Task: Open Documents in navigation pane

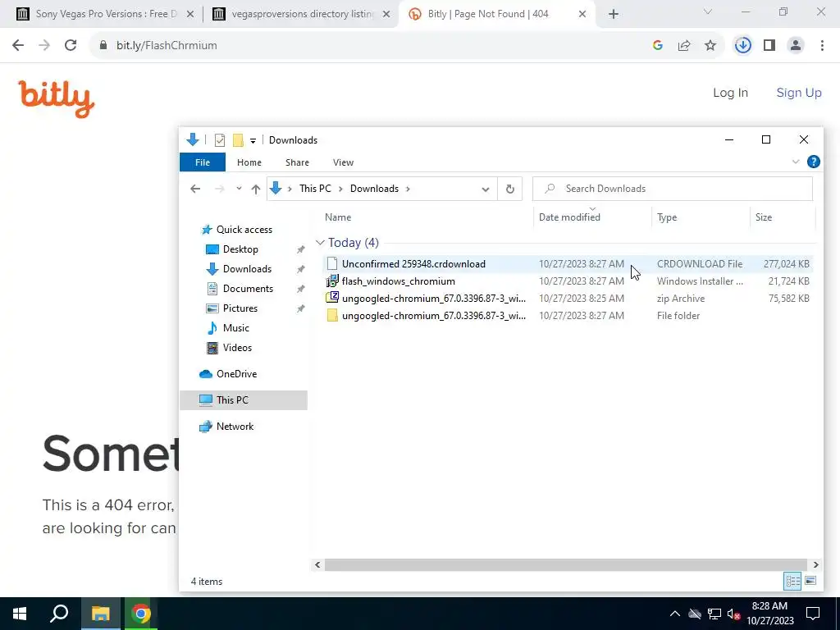Action: tap(248, 289)
